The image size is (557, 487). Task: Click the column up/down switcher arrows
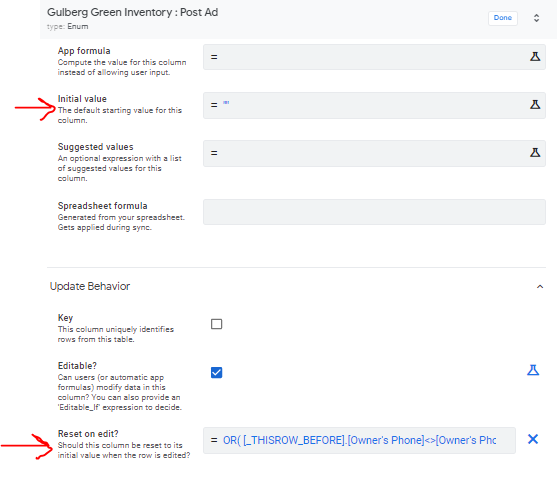point(536,18)
